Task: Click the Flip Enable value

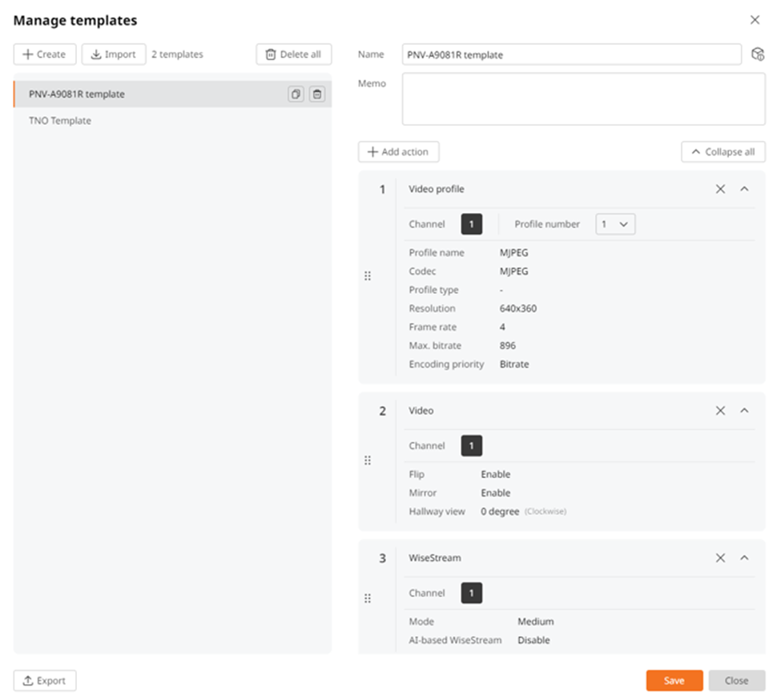Action: click(x=496, y=474)
